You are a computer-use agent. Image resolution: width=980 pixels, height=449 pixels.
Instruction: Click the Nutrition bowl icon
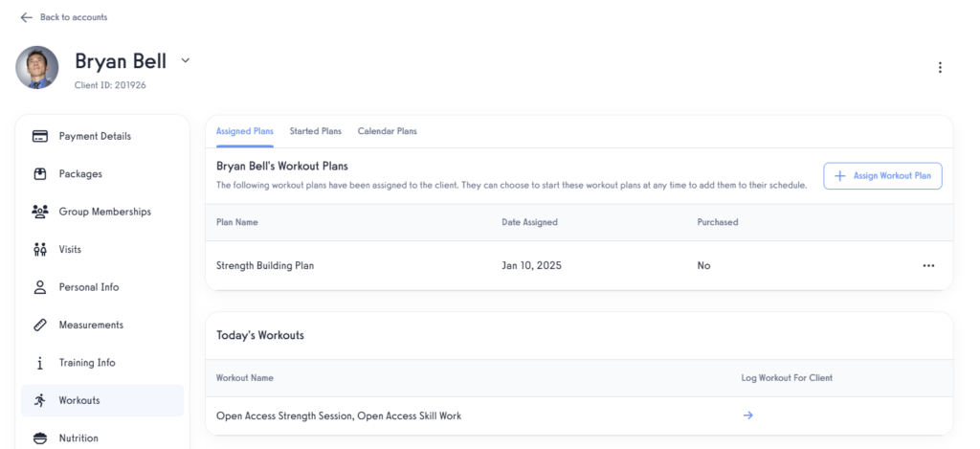click(x=40, y=438)
